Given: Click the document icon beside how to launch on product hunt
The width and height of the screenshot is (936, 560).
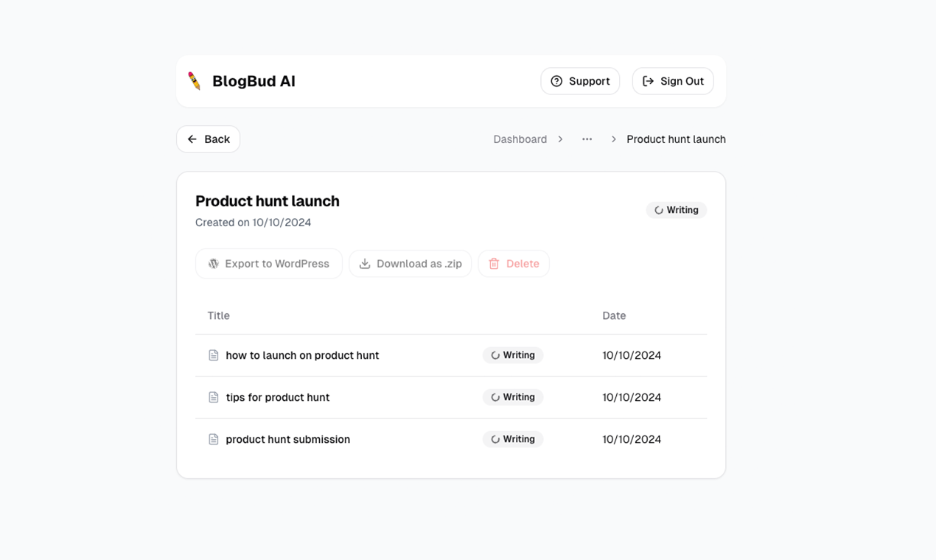Looking at the screenshot, I should 213,355.
